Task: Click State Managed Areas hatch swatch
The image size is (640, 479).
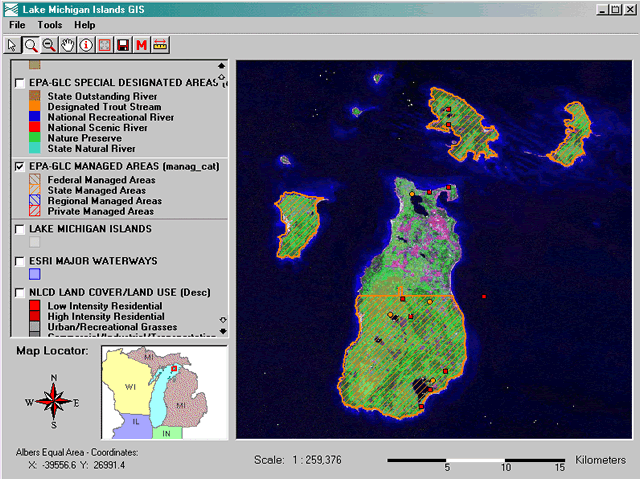Action: tap(35, 190)
